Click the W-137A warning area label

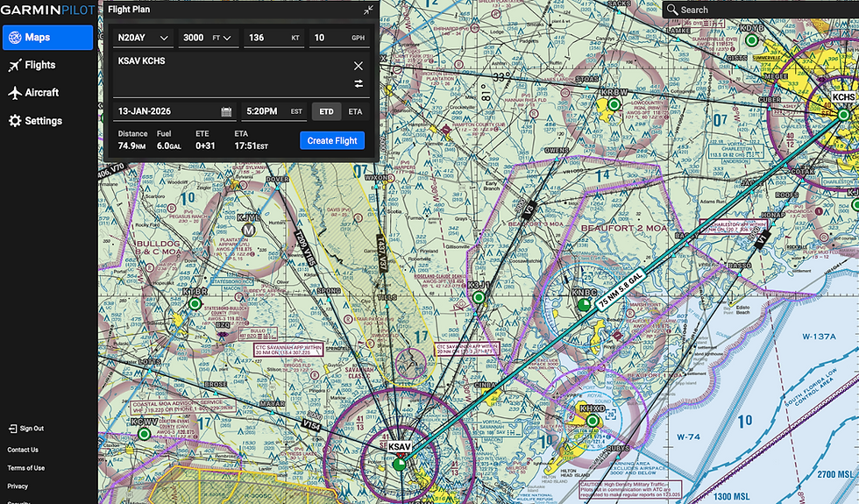(x=820, y=337)
